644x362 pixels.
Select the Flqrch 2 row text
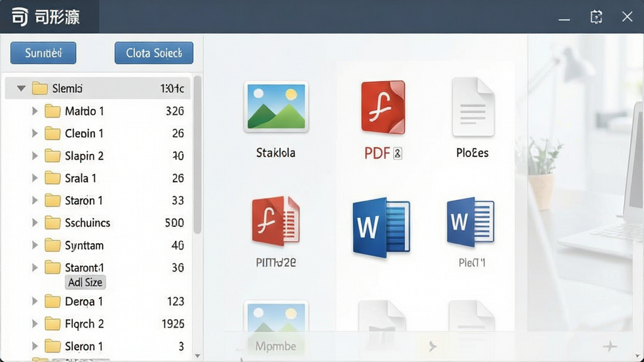click(84, 324)
